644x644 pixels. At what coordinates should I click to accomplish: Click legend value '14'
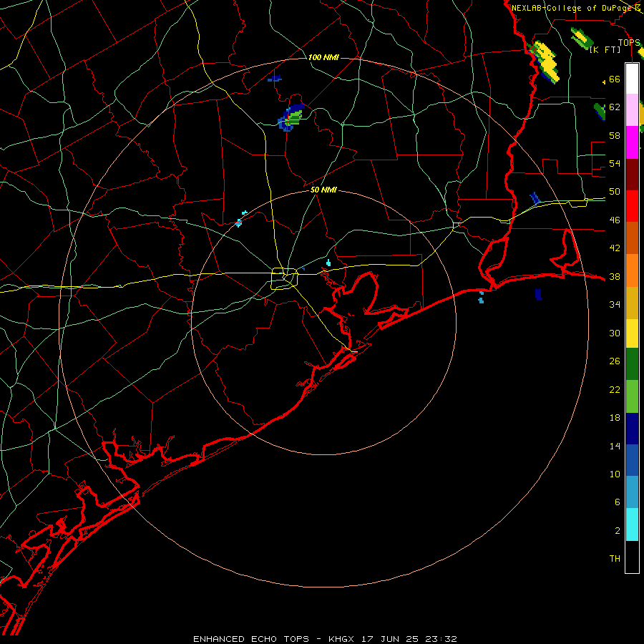[x=615, y=446]
